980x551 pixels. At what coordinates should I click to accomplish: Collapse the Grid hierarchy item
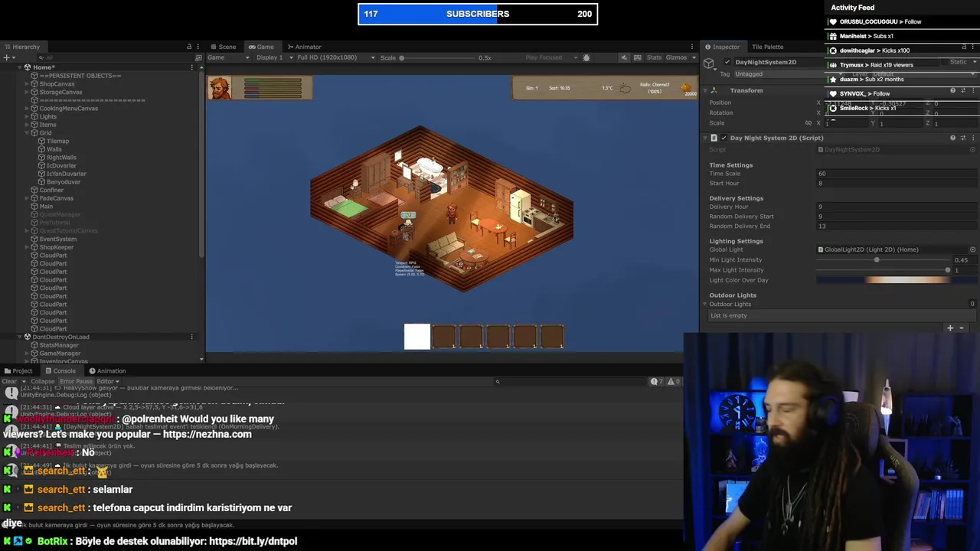pos(27,133)
